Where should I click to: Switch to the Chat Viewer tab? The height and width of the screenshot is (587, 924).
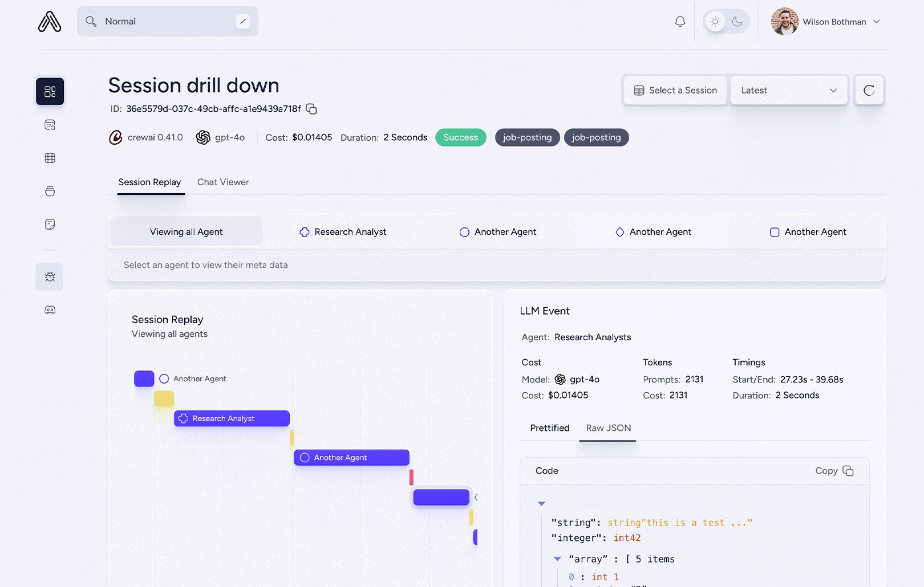pyautogui.click(x=223, y=182)
